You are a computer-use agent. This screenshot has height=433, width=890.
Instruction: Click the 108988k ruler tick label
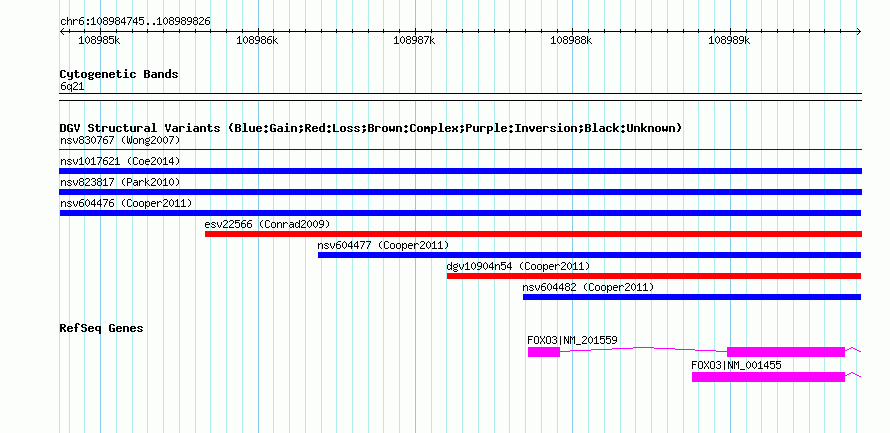pos(572,40)
